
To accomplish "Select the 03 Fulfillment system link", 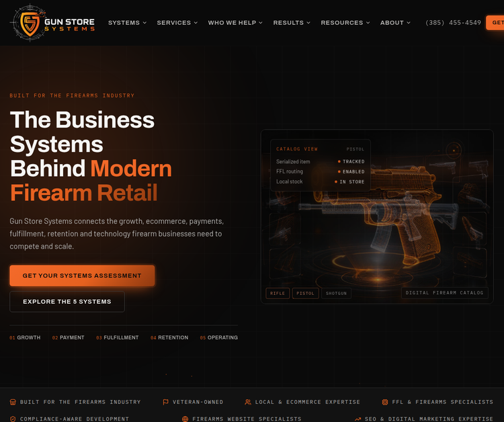I will [x=118, y=337].
